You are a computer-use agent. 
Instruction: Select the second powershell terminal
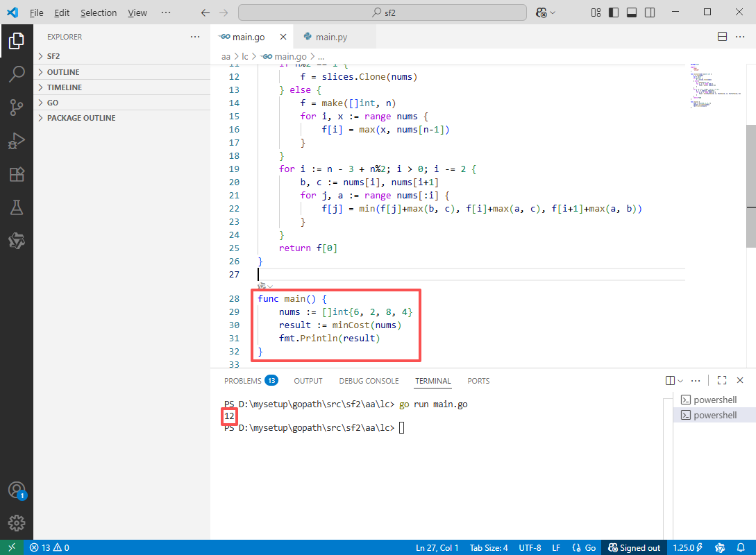tap(714, 415)
